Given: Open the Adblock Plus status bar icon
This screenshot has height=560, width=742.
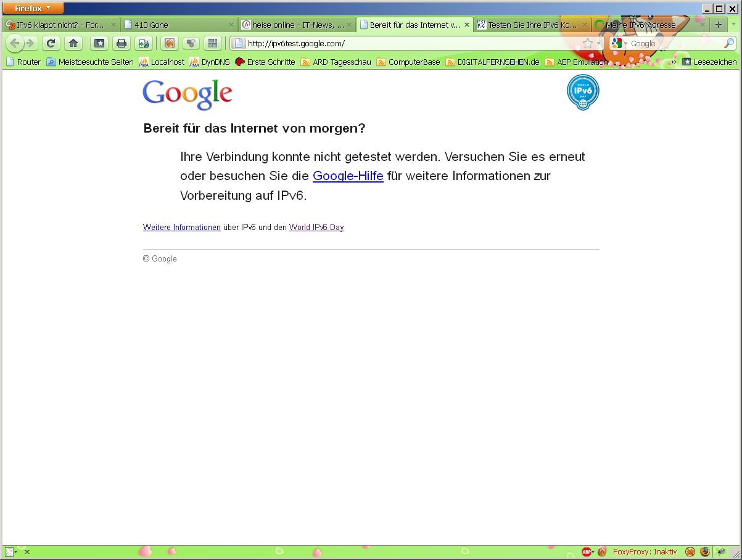Looking at the screenshot, I should (x=586, y=552).
